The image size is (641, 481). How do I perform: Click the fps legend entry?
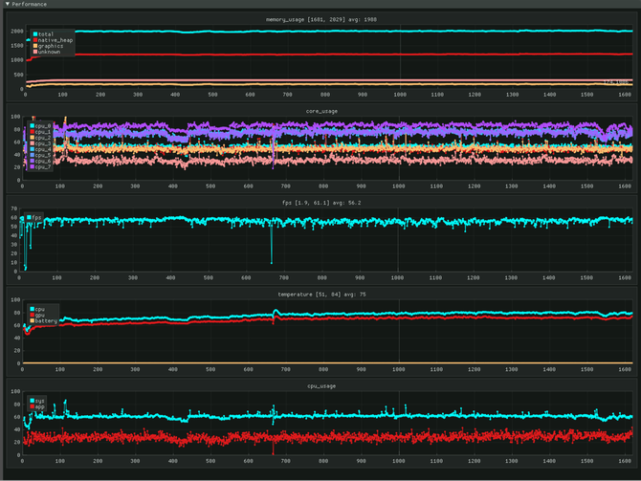[x=35, y=217]
